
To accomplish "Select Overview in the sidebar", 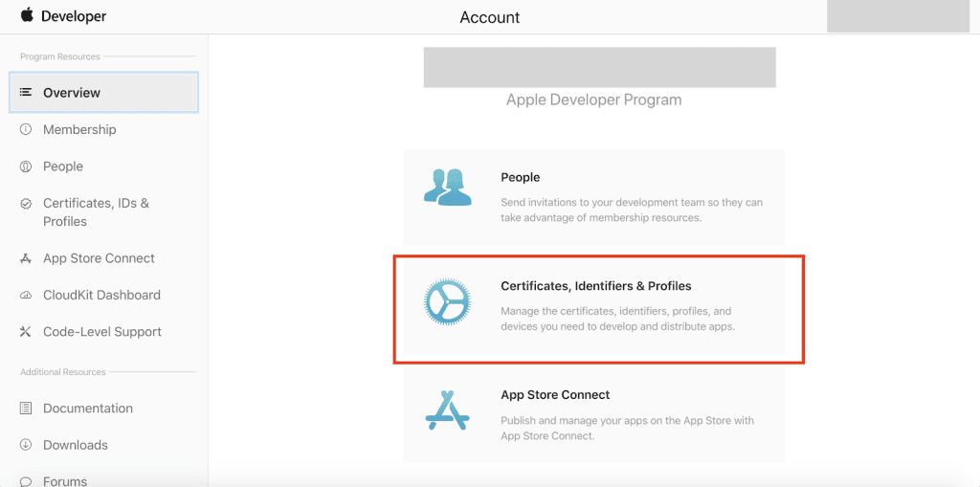I will (x=103, y=93).
